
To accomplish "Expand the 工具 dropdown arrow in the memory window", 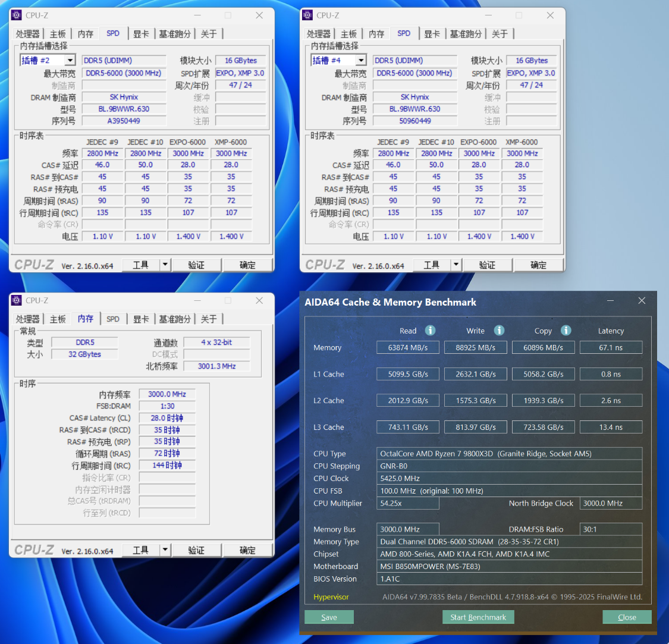I will click(165, 549).
